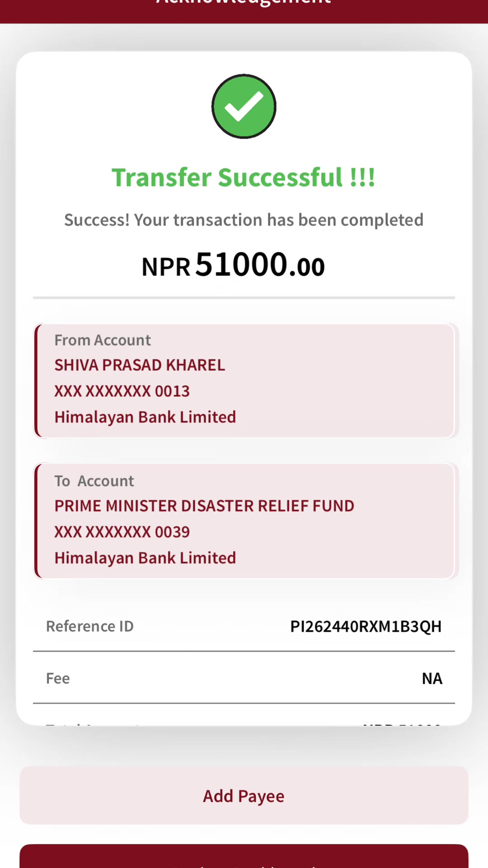Screen dimensions: 488x868
Task: Select the To Account card
Action: pos(244,521)
